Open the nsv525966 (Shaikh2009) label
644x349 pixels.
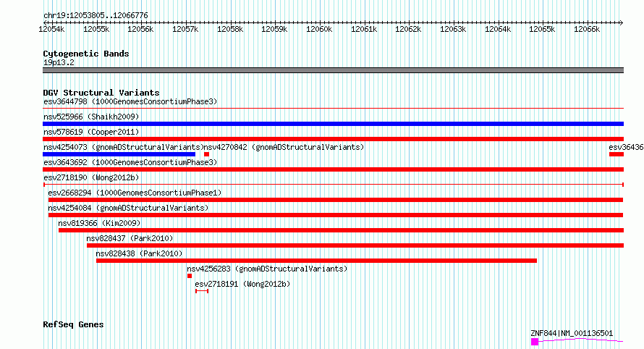pyautogui.click(x=91, y=117)
